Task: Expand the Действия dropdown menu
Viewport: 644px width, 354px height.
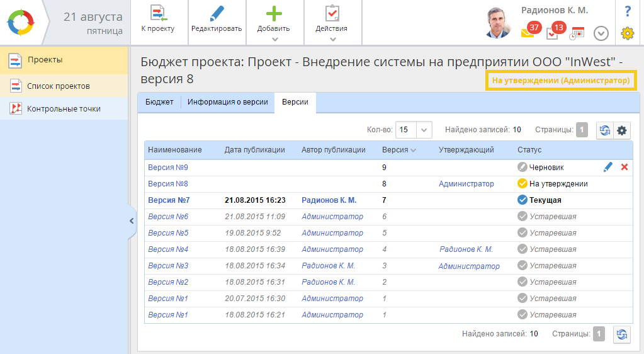Action: click(332, 39)
